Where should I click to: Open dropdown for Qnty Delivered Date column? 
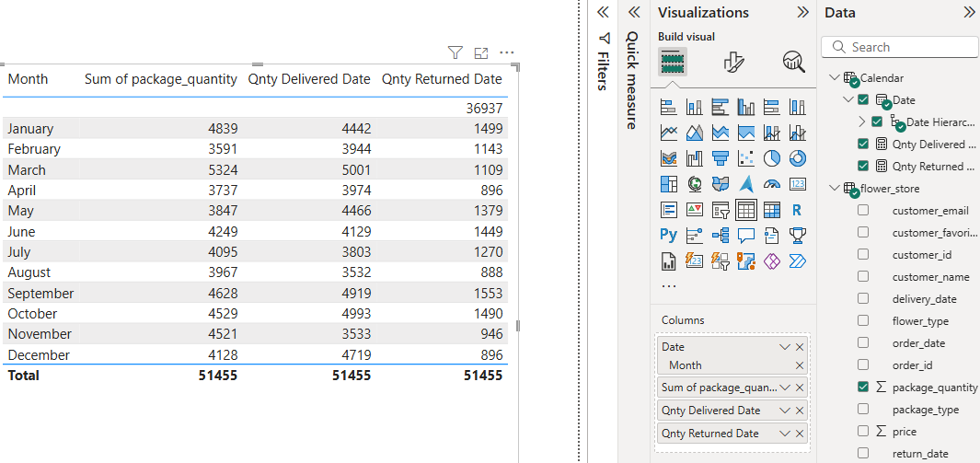pyautogui.click(x=785, y=411)
